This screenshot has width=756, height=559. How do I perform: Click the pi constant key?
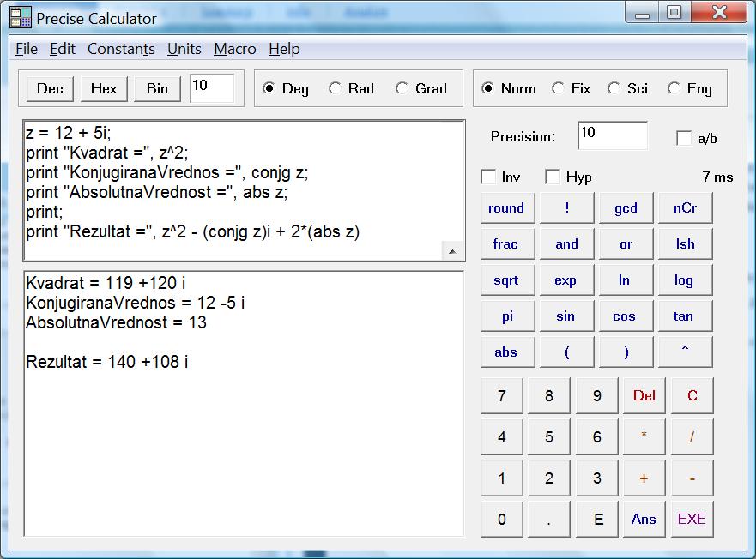(x=507, y=316)
